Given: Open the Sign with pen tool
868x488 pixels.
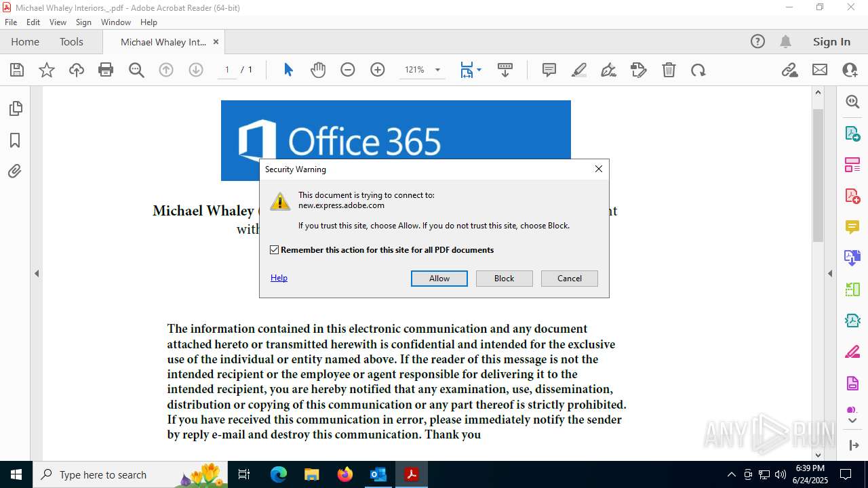Looking at the screenshot, I should pos(609,70).
